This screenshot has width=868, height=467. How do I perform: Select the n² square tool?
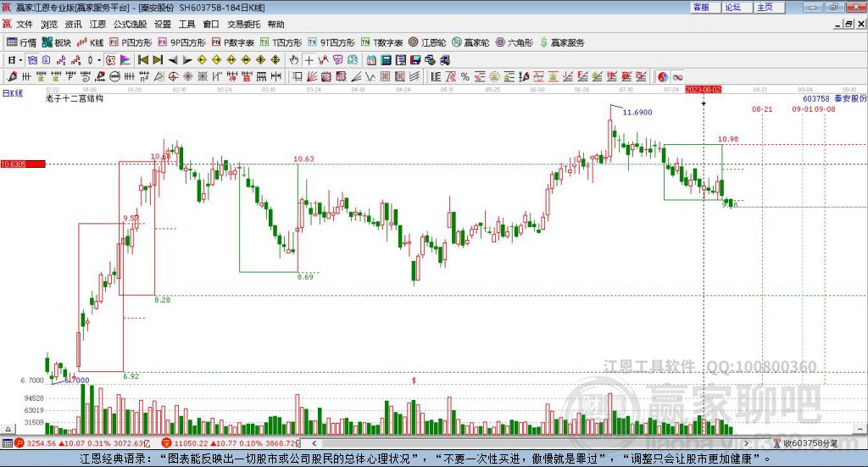tap(144, 77)
